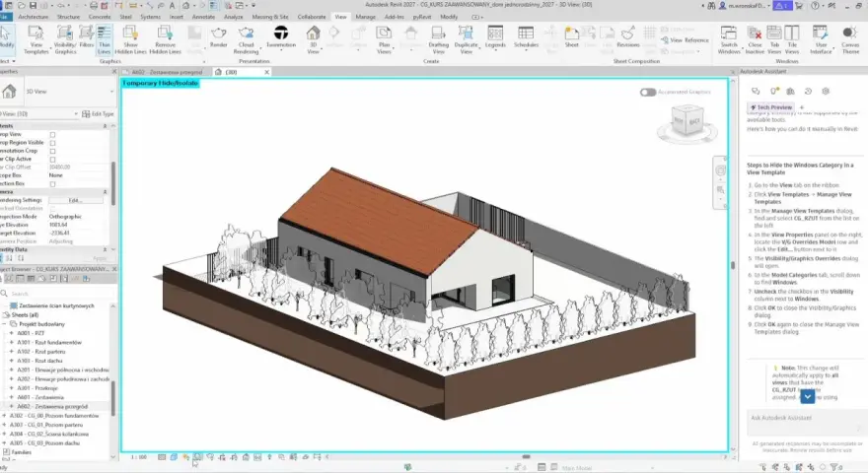The height and width of the screenshot is (473, 868).
Task: Click the Project Browser Search field
Action: (58, 294)
